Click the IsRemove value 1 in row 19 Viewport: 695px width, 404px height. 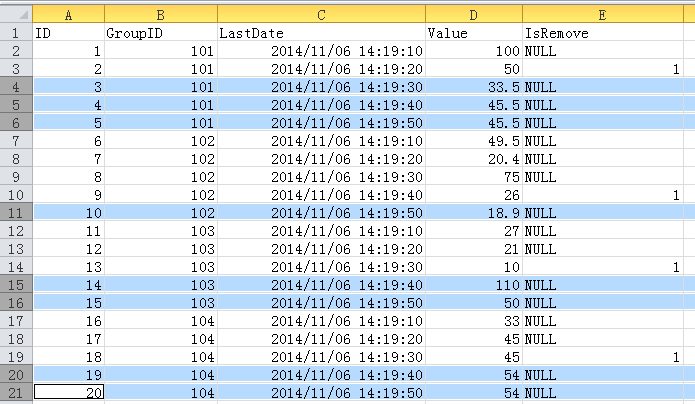coord(603,357)
